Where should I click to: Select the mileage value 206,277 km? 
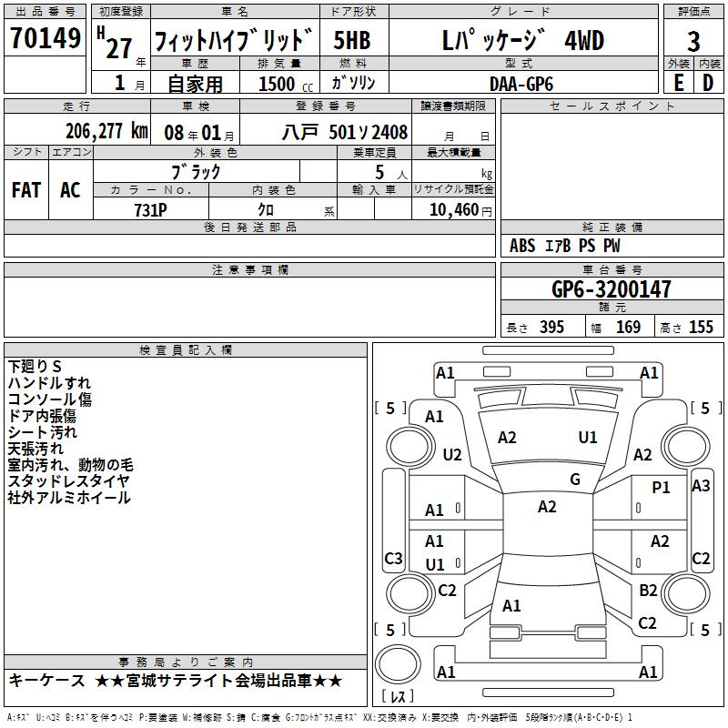106,131
